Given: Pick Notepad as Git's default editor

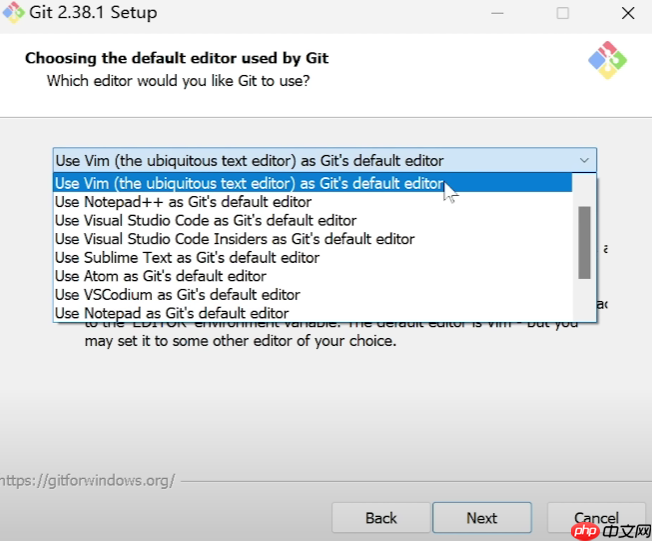Looking at the screenshot, I should point(313,313).
